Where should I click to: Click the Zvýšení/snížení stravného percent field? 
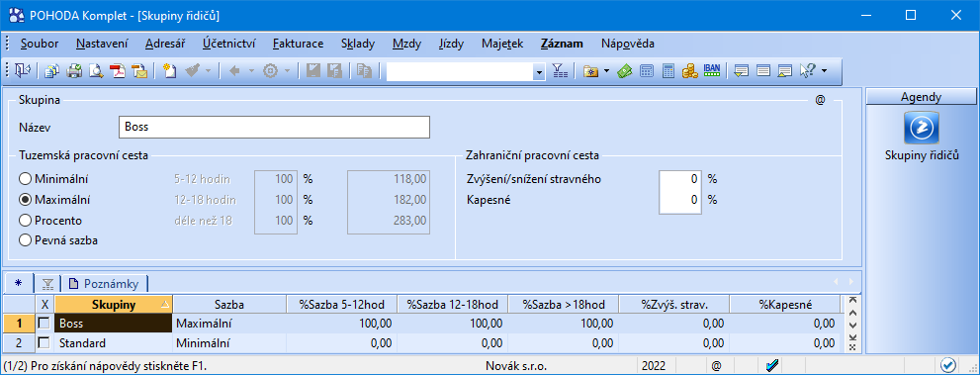(680, 179)
